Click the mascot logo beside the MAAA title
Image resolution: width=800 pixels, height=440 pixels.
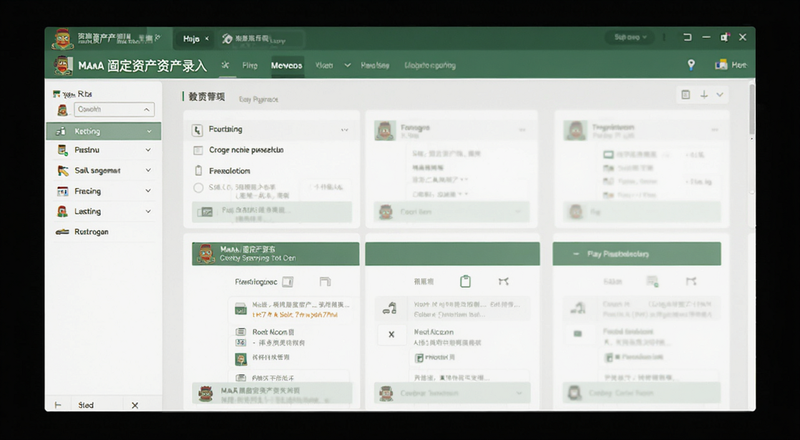click(63, 65)
